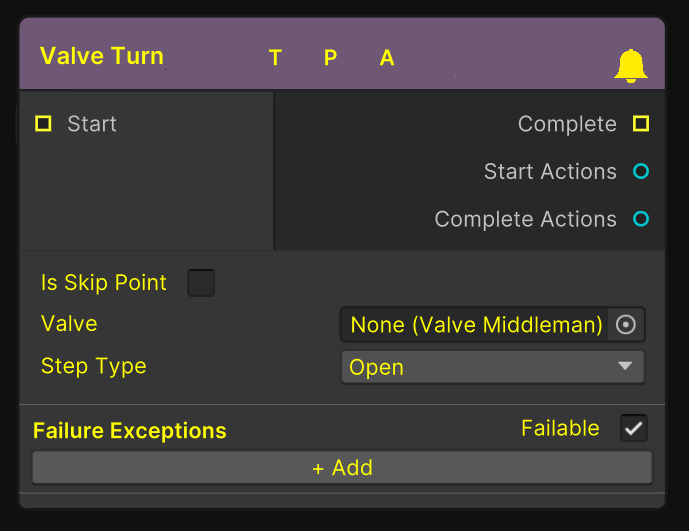Enable the Is Skip Point checkbox

tap(201, 283)
